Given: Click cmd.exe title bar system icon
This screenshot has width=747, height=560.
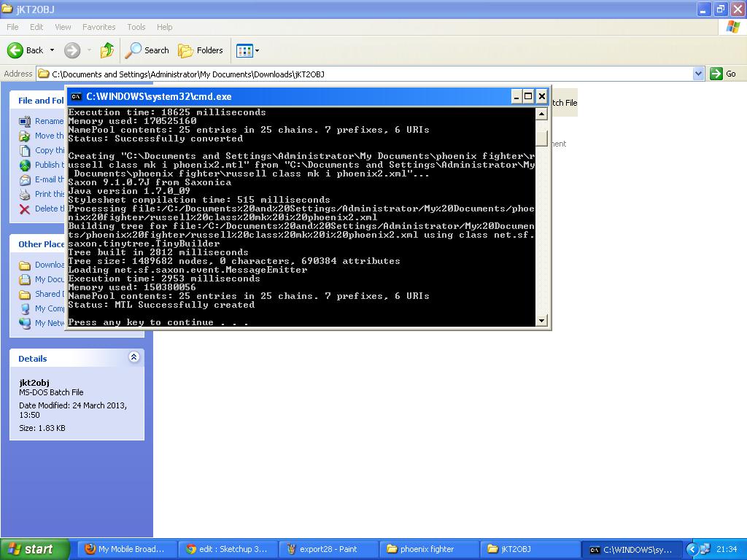Looking at the screenshot, I should point(76,97).
